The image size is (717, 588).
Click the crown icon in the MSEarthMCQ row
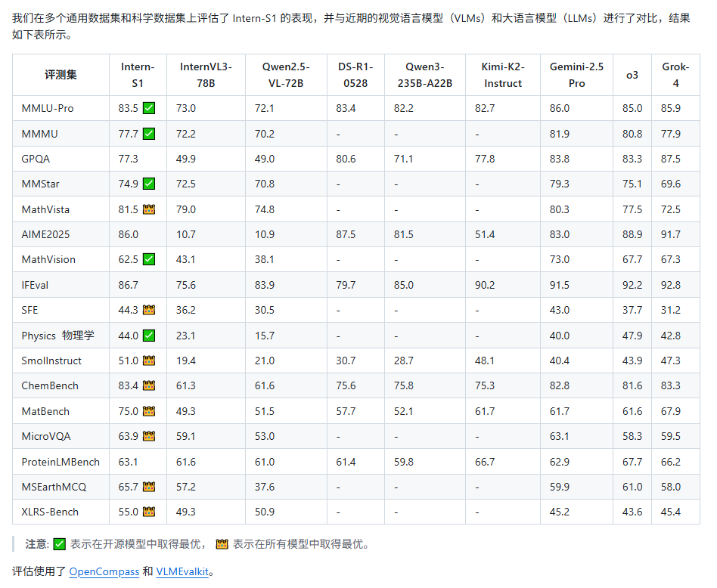click(x=149, y=487)
